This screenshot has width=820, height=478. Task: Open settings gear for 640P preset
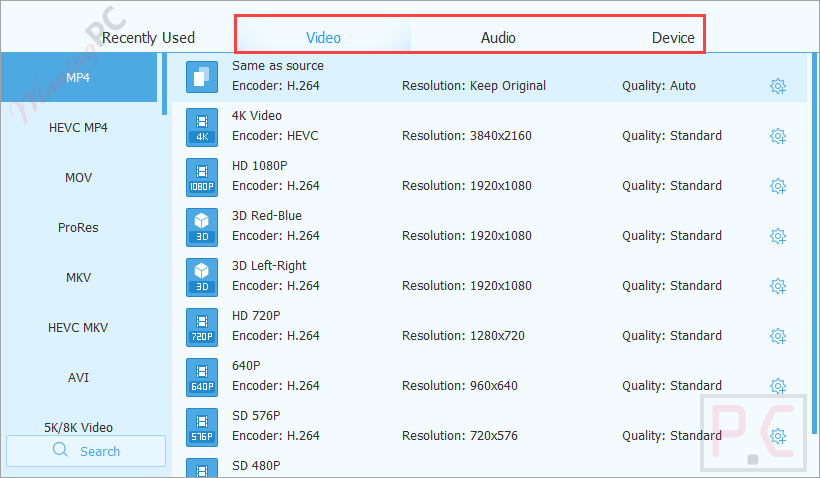tap(778, 386)
